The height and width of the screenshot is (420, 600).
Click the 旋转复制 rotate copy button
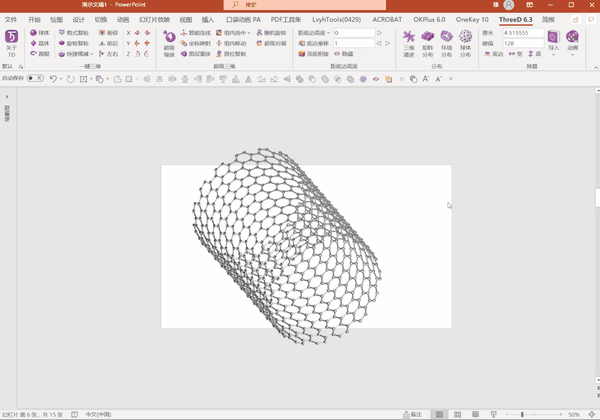pos(73,43)
